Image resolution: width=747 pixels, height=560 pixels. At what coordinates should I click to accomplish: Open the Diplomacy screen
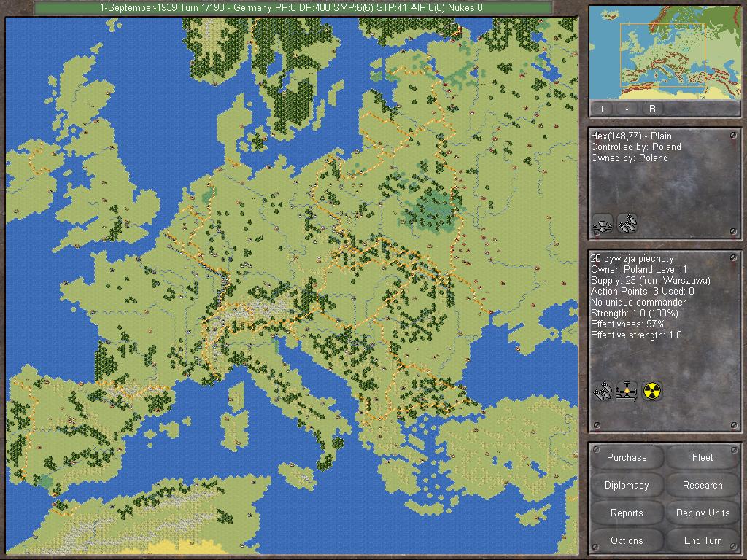tap(627, 486)
